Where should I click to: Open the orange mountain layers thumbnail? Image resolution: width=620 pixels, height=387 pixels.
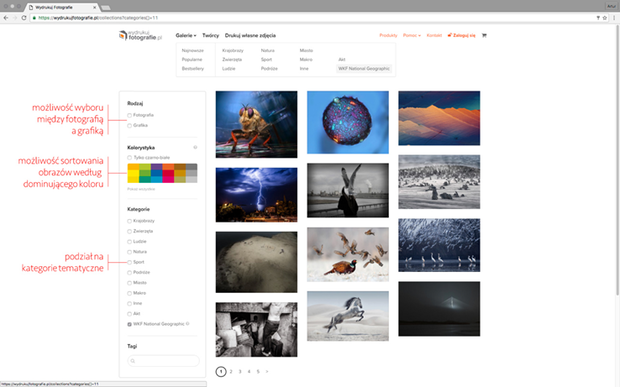(439, 118)
